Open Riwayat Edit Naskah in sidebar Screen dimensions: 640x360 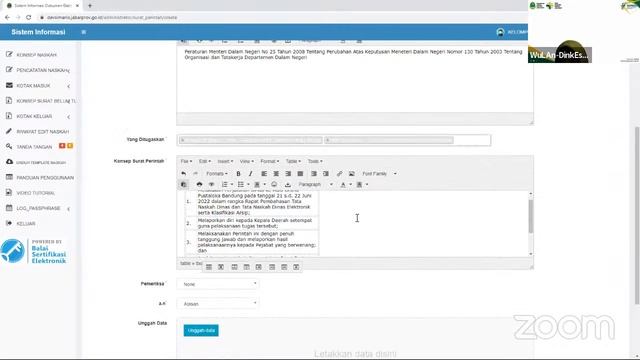[38, 131]
